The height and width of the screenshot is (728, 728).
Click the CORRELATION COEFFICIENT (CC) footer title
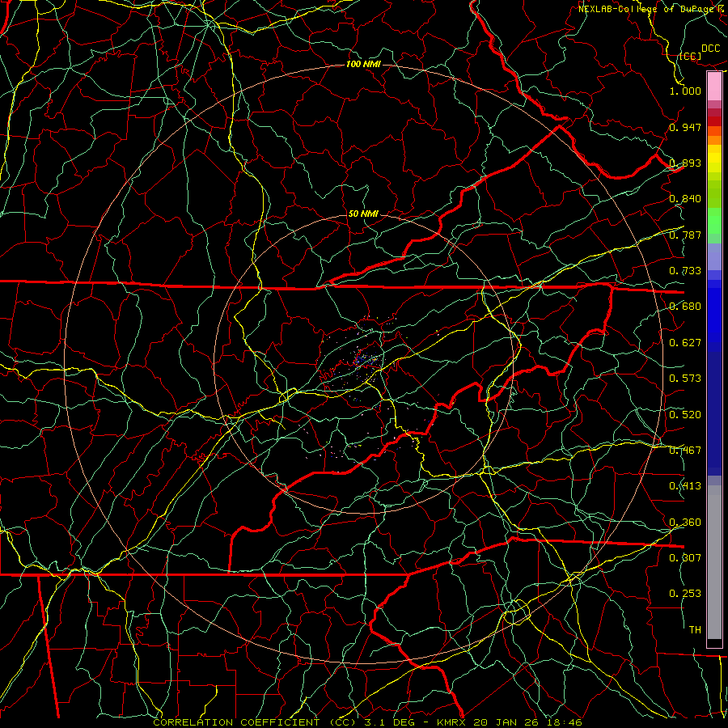[255, 722]
